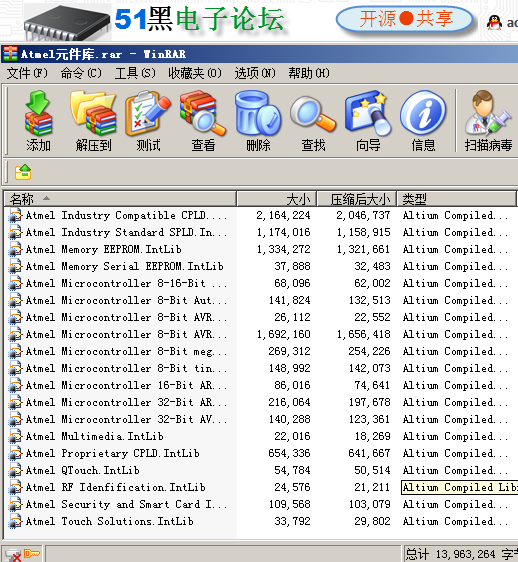Click packed size value 21,211
Viewport: 518px width, 562px height.
pos(372,487)
